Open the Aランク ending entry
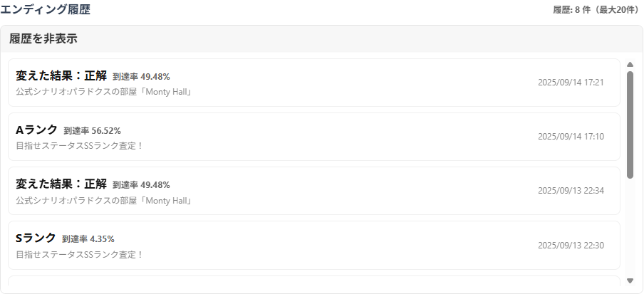The height and width of the screenshot is (294, 644). [313, 137]
